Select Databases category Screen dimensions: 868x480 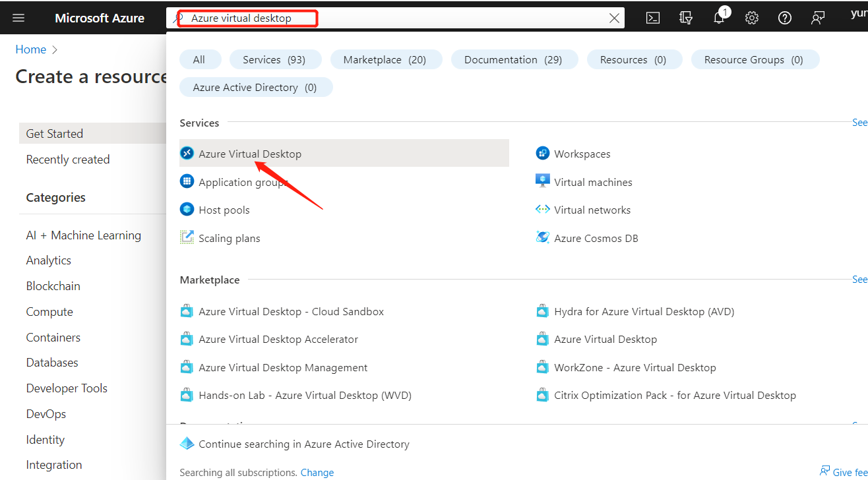[x=52, y=362]
